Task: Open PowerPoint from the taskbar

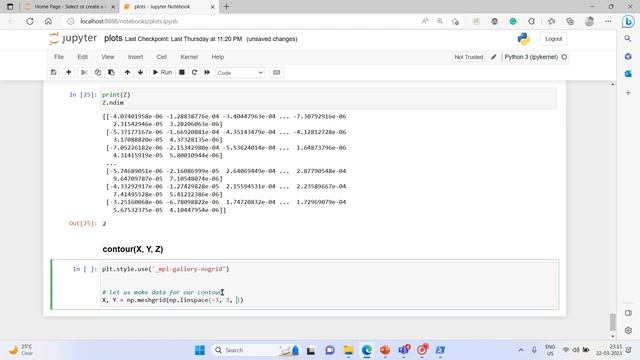Action: [x=385, y=350]
